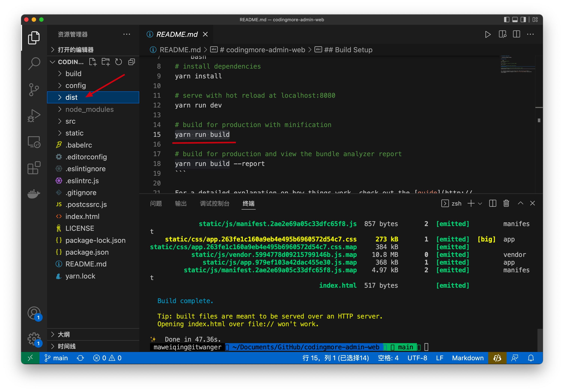
Task: Close the README.md editor tab
Action: tap(205, 34)
